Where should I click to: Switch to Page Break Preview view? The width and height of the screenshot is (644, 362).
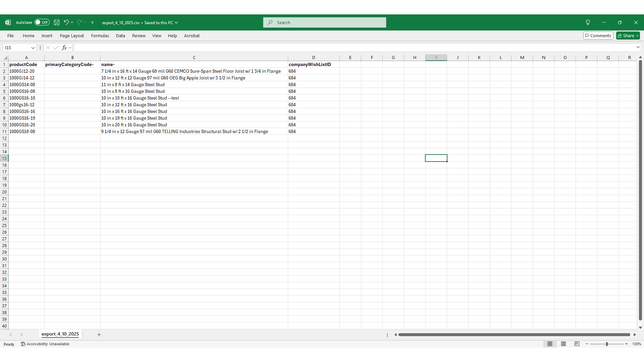pos(577,344)
